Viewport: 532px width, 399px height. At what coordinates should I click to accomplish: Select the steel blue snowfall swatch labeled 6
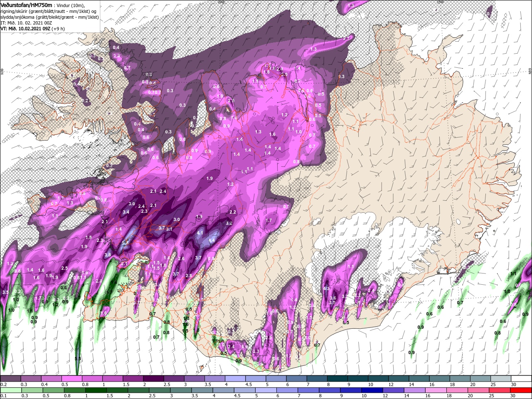pyautogui.click(x=296, y=379)
